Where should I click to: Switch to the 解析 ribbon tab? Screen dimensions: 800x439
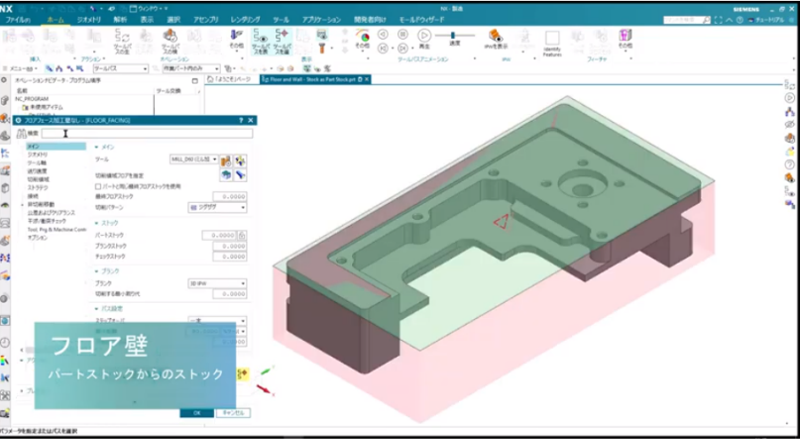tap(120, 20)
